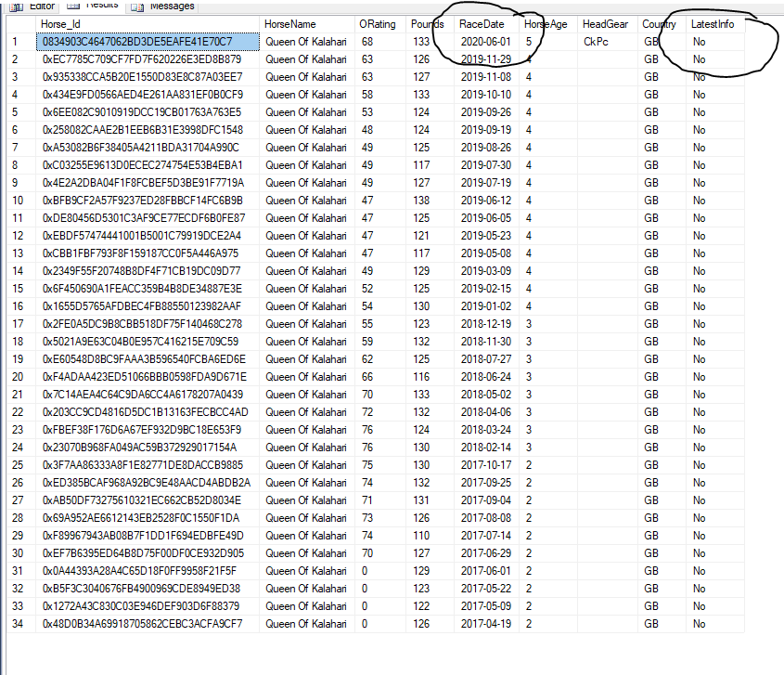Click Horse_Id 0xC03255E9613D0ECEC274754E53B4EBA1
The image size is (784, 675).
tap(148, 165)
